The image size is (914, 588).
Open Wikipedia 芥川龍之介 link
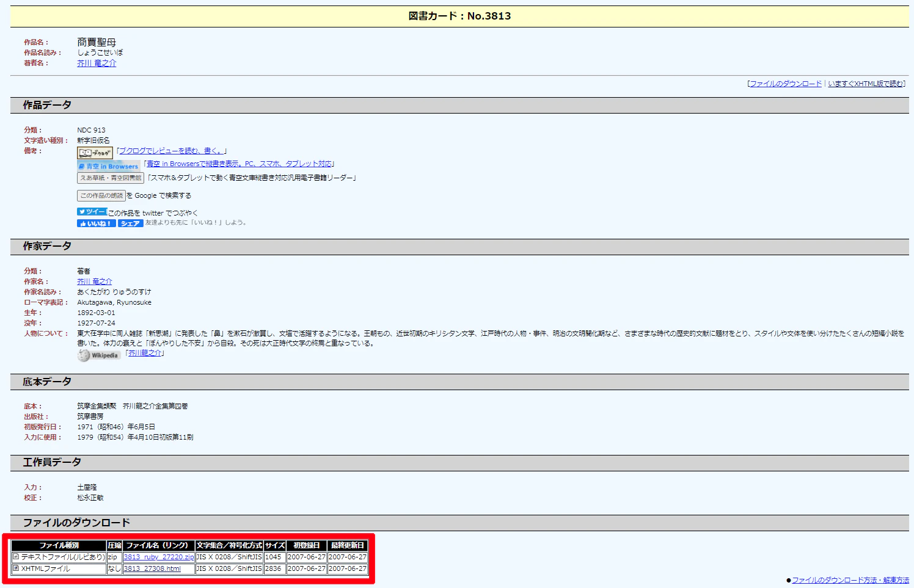[145, 353]
